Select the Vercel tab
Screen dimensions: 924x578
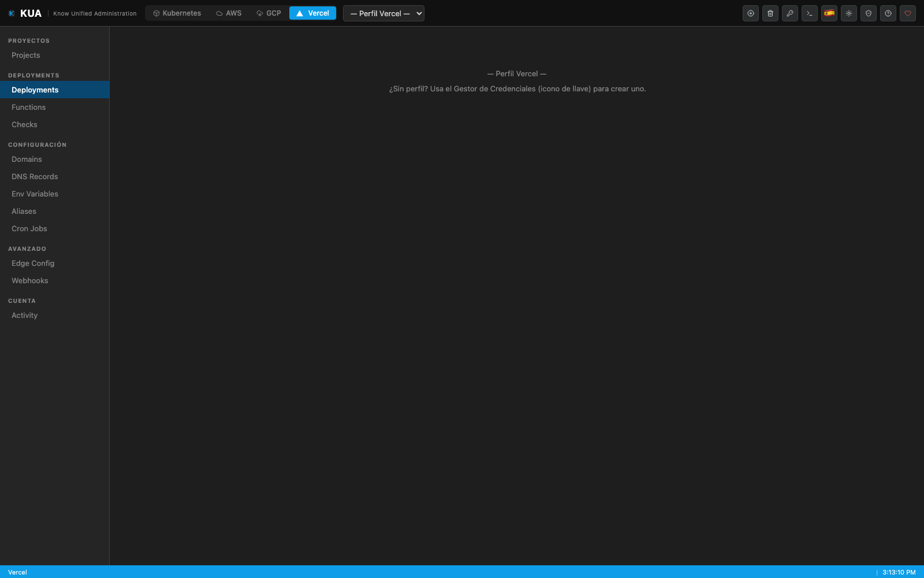312,13
